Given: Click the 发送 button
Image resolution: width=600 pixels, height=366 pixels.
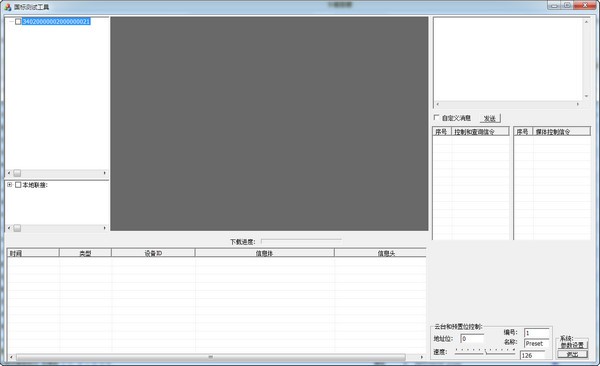Looking at the screenshot, I should click(x=490, y=118).
